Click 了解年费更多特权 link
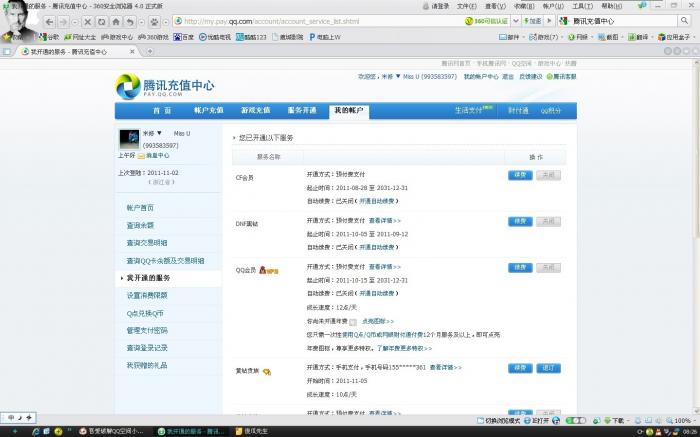Screen dimensions: 700x437 [404, 348]
